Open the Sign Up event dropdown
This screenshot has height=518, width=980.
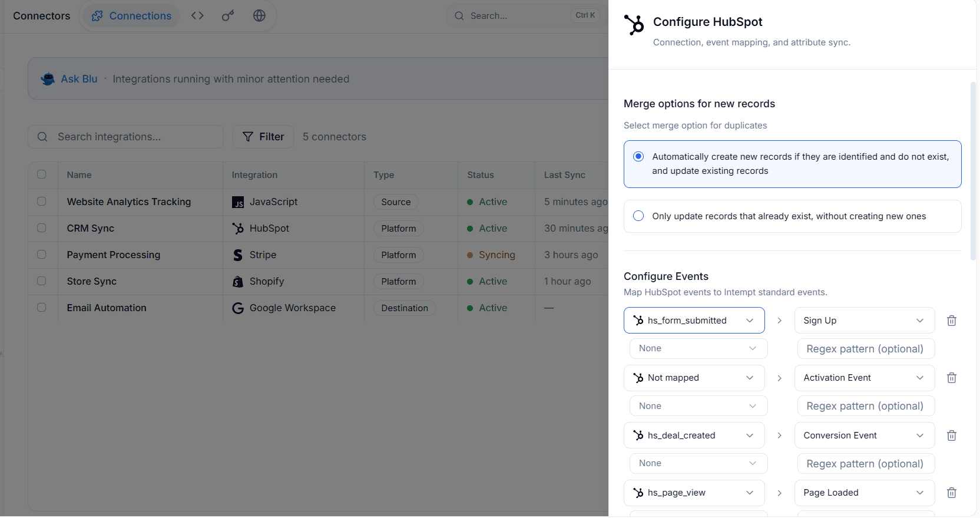865,321
